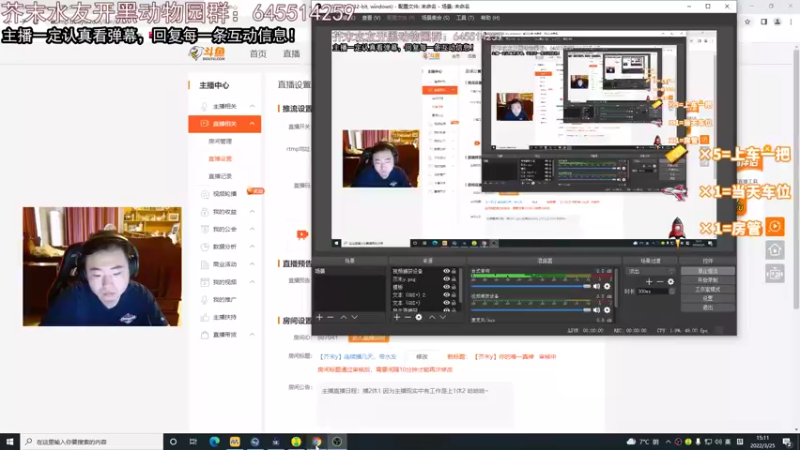800x450 pixels.
Task: Click the OBS stop streaming button
Action: point(708,271)
